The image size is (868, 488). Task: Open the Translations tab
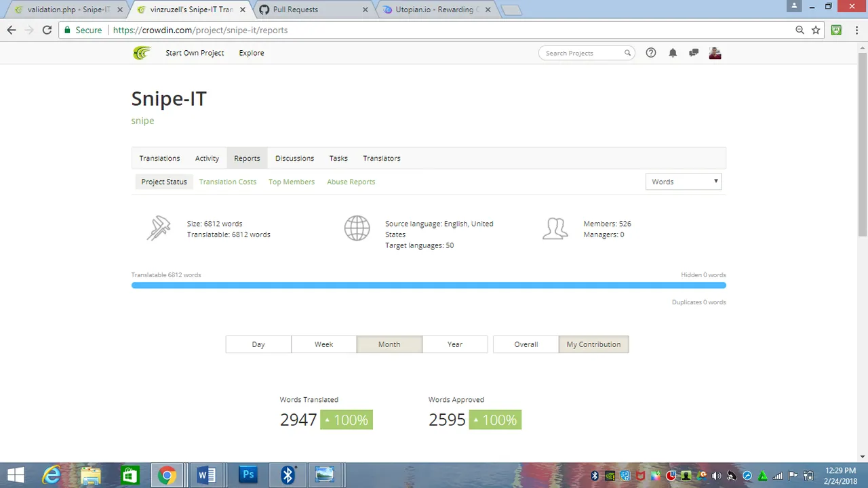tap(159, 158)
